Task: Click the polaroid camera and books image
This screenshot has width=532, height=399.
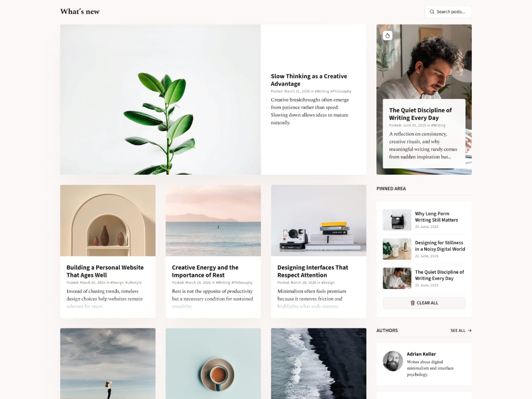Action: 319,220
